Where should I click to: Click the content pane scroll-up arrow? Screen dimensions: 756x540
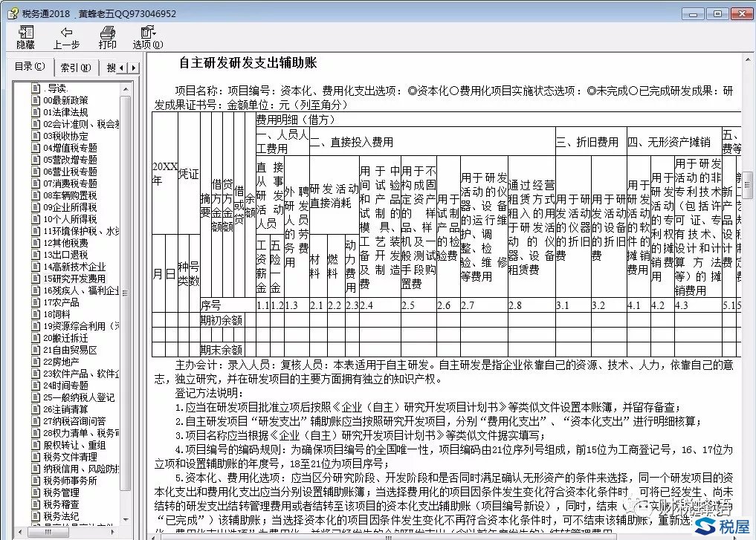pos(749,60)
